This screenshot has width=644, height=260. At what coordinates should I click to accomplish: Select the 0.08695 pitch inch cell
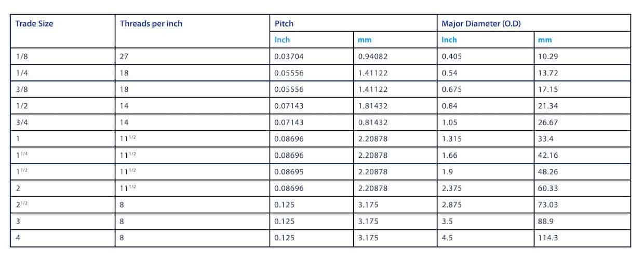point(312,171)
